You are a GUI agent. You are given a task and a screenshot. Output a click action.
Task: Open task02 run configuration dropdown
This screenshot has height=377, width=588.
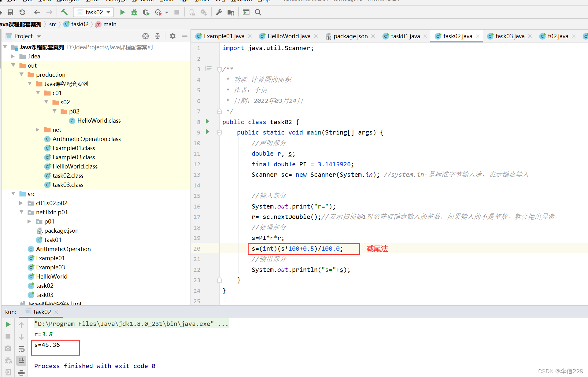(94, 12)
